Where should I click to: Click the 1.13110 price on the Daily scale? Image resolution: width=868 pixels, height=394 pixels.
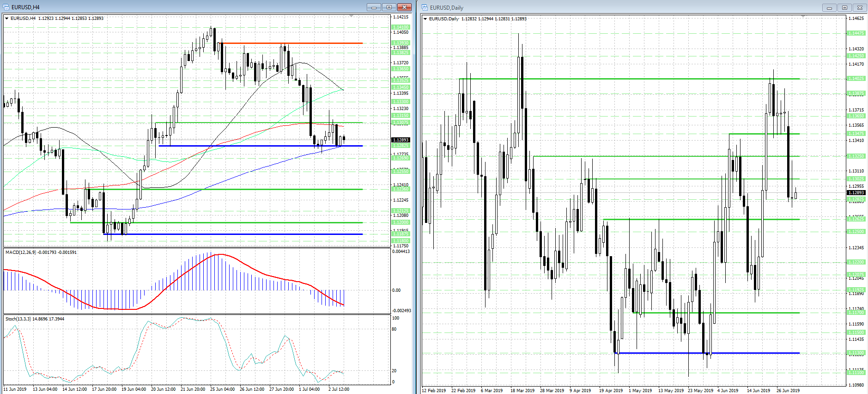point(856,171)
